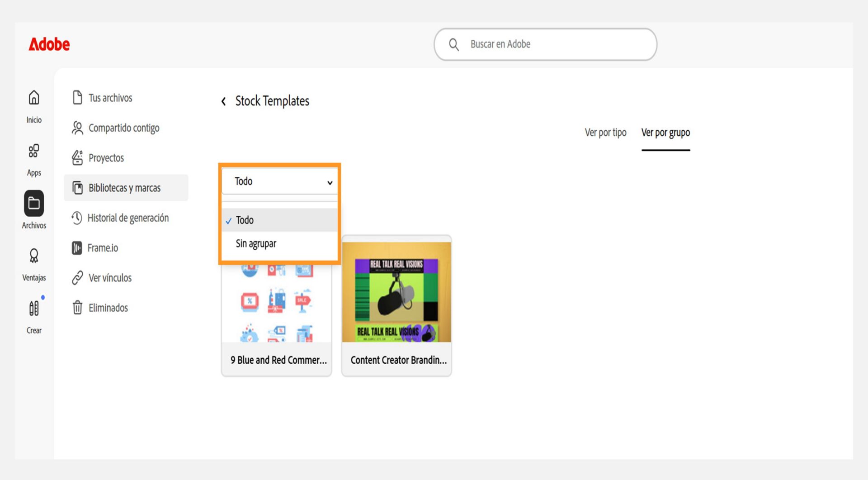Open Ver vínculos entry

110,278
